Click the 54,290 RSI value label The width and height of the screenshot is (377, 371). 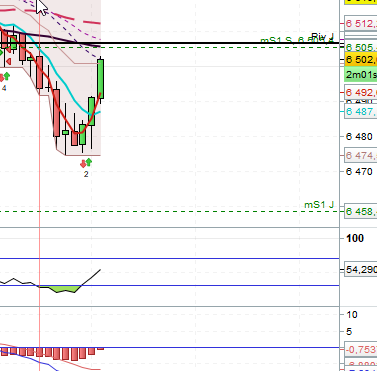[x=361, y=269]
